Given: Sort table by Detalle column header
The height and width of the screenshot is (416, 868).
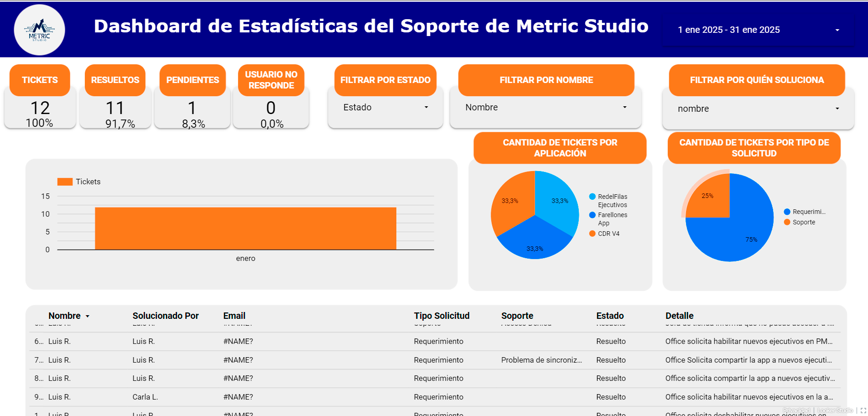Looking at the screenshot, I should 679,316.
